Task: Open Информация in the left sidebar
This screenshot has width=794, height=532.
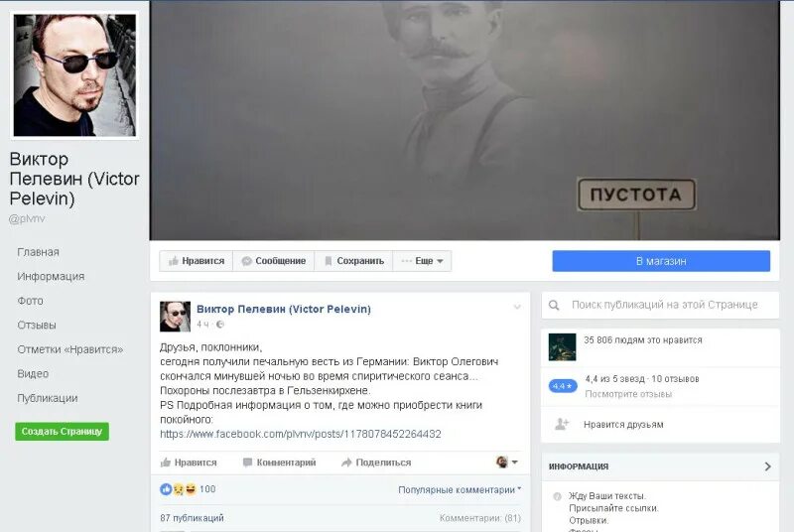Action: pyautogui.click(x=51, y=276)
